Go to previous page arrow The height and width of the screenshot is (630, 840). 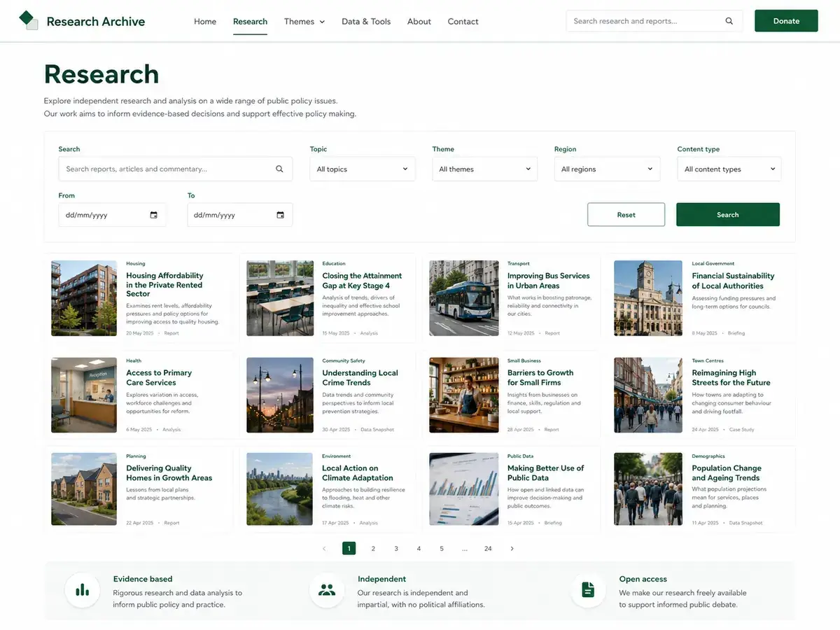(x=324, y=549)
